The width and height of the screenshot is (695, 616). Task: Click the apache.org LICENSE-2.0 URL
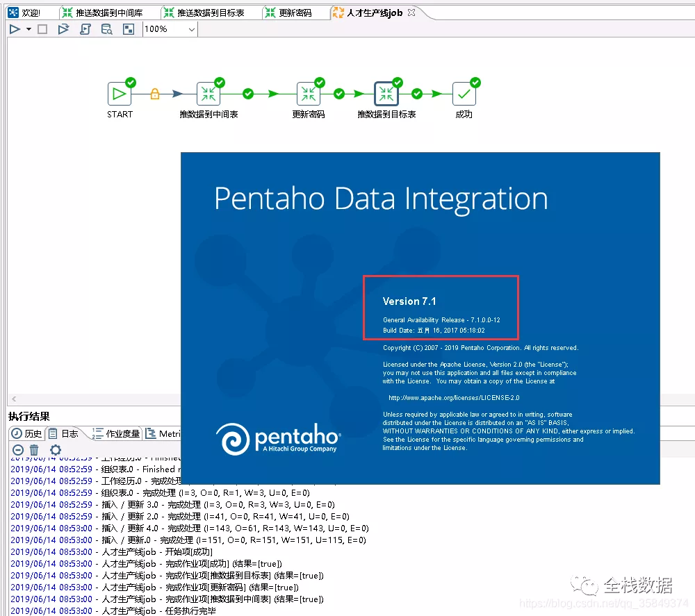click(x=454, y=398)
